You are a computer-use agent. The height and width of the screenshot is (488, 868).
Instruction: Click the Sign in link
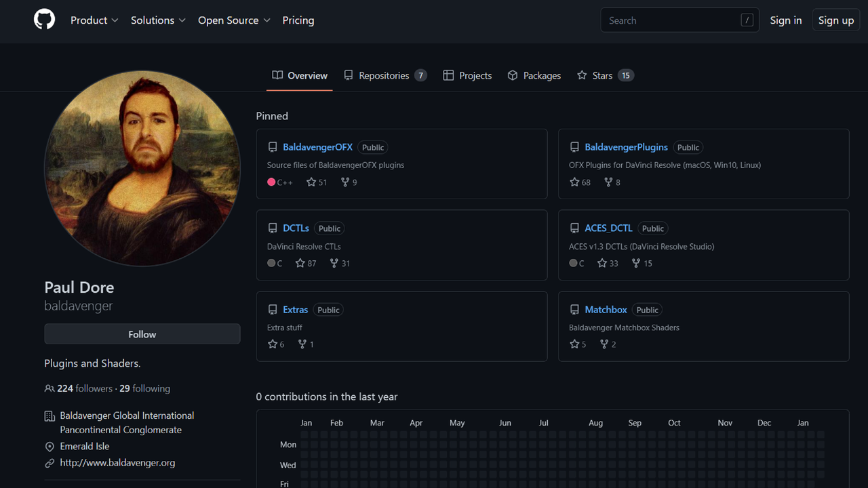(786, 20)
